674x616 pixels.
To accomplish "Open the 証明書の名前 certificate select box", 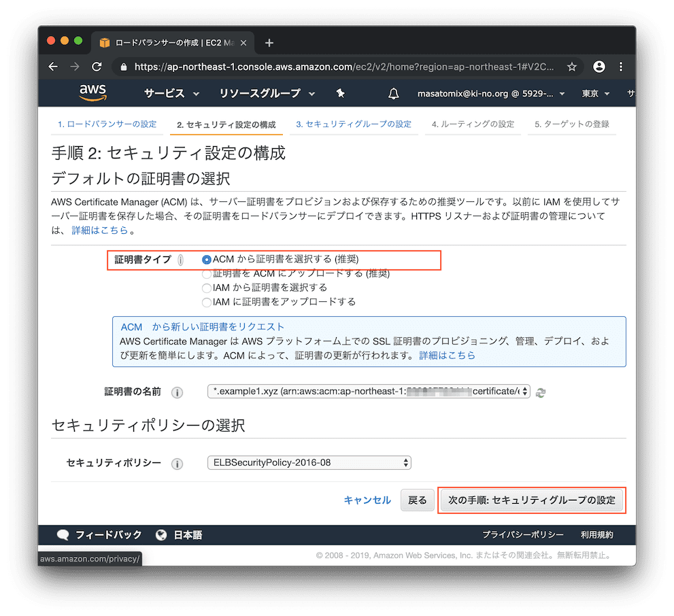I will [x=369, y=392].
